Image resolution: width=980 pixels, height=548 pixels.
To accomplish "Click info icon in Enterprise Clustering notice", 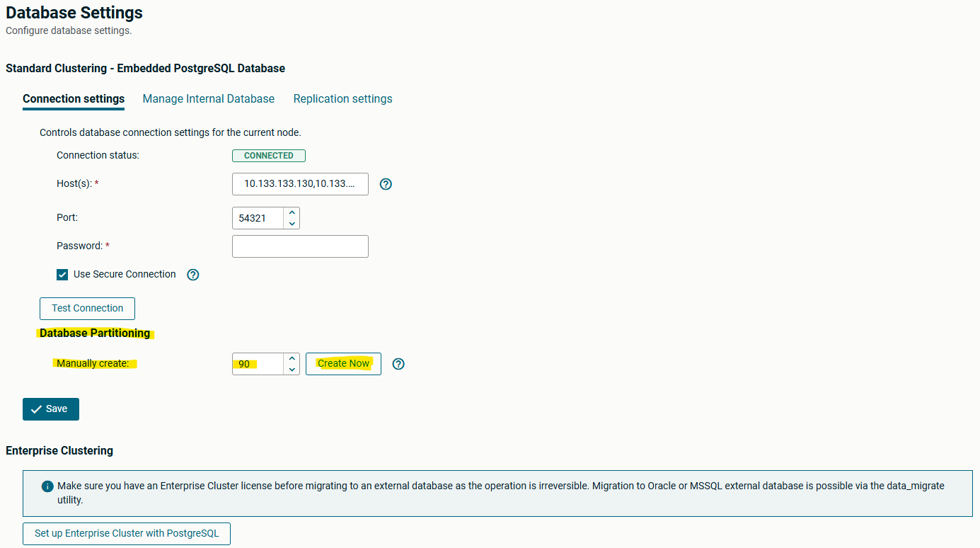I will pyautogui.click(x=47, y=486).
